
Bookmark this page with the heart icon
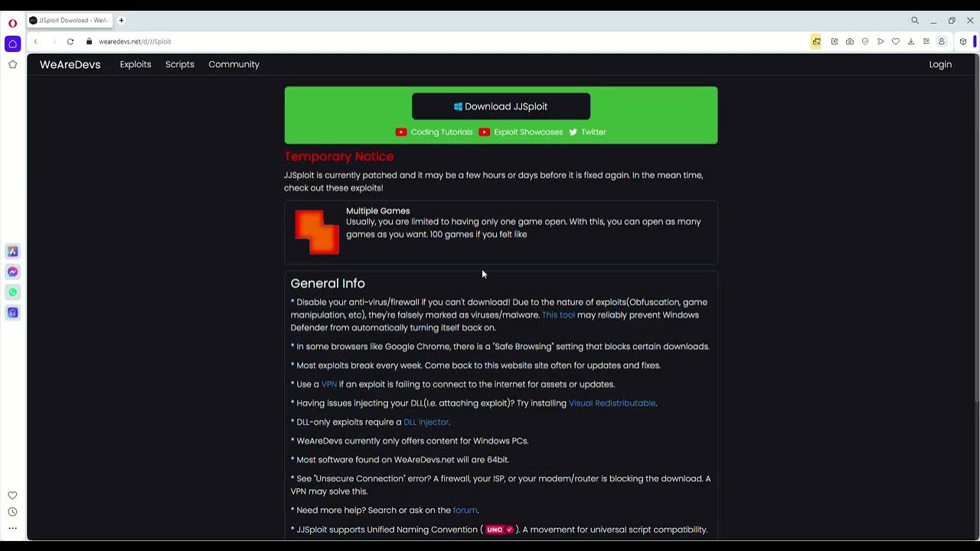[896, 41]
